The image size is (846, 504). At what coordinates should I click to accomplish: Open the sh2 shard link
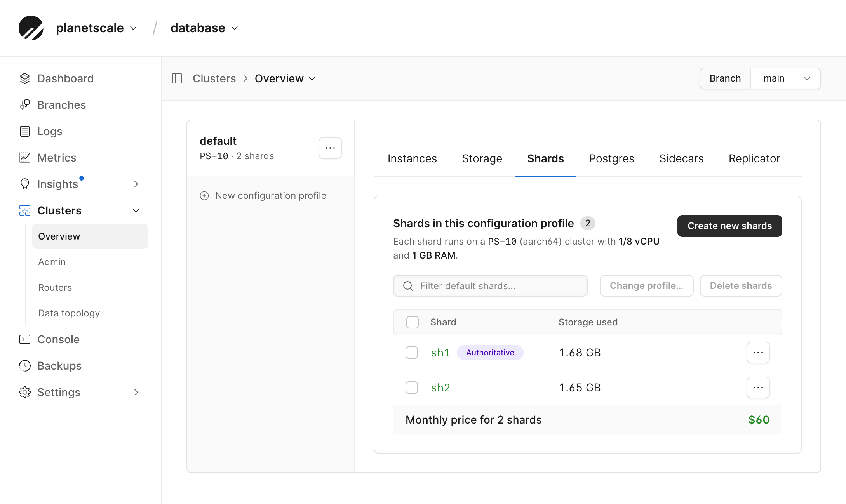pyautogui.click(x=440, y=388)
